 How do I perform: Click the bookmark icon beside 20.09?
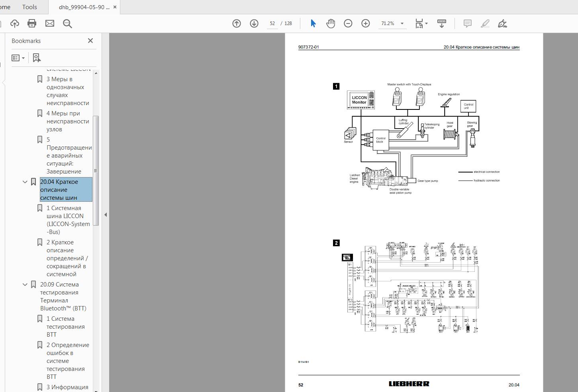(x=33, y=285)
